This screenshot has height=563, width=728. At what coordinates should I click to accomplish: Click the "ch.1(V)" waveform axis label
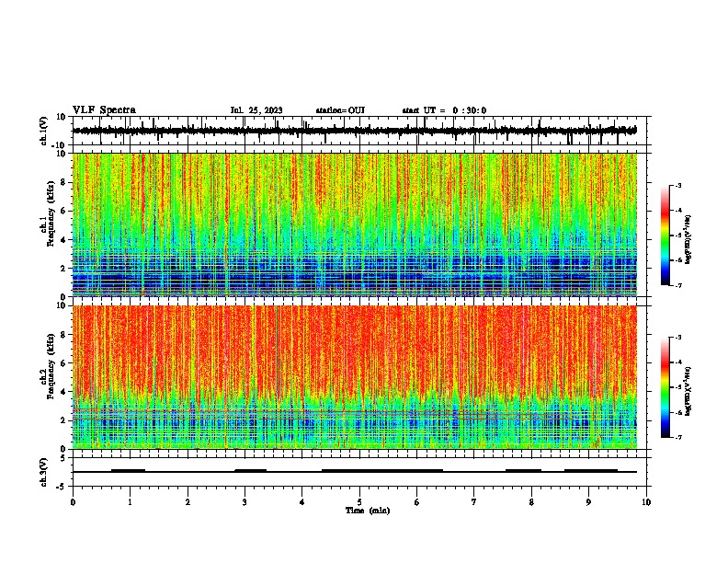(44, 131)
